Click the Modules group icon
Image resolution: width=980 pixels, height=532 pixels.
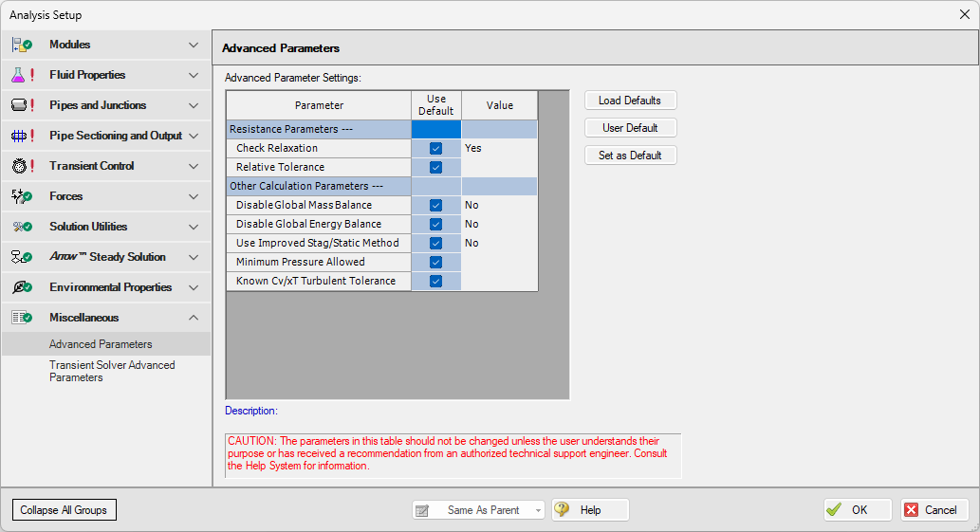pyautogui.click(x=22, y=45)
